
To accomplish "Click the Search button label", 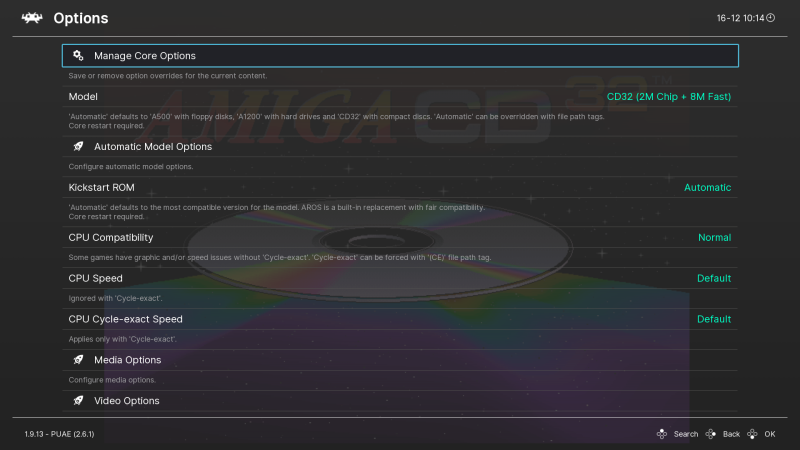I will tap(686, 434).
